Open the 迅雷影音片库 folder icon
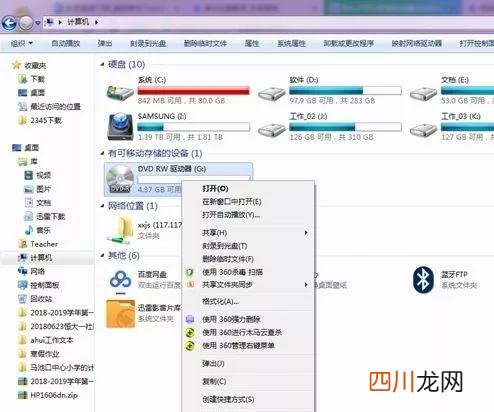Viewport: 494px width, 412px height. 120,313
